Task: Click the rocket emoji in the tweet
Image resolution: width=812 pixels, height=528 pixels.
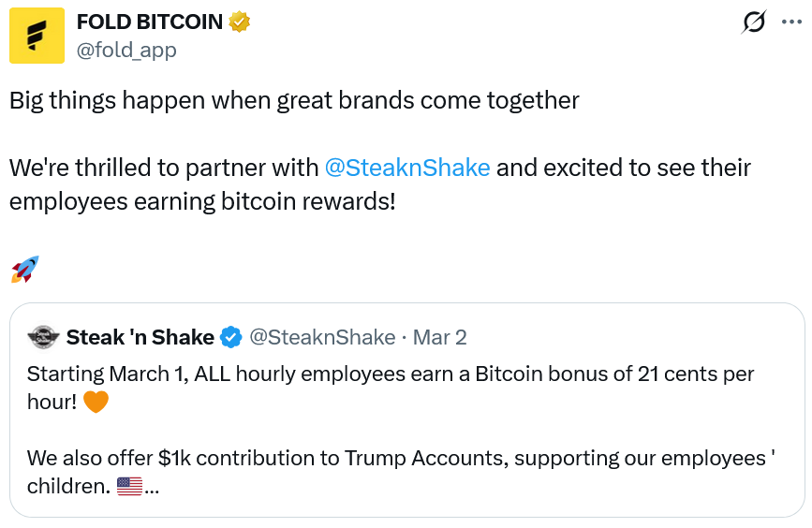Action: 24,270
